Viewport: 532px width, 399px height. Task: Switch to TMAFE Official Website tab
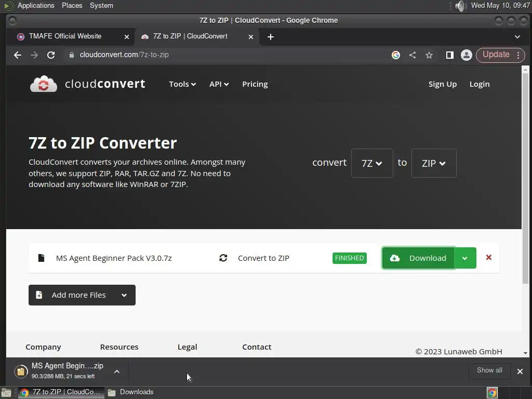tap(65, 36)
